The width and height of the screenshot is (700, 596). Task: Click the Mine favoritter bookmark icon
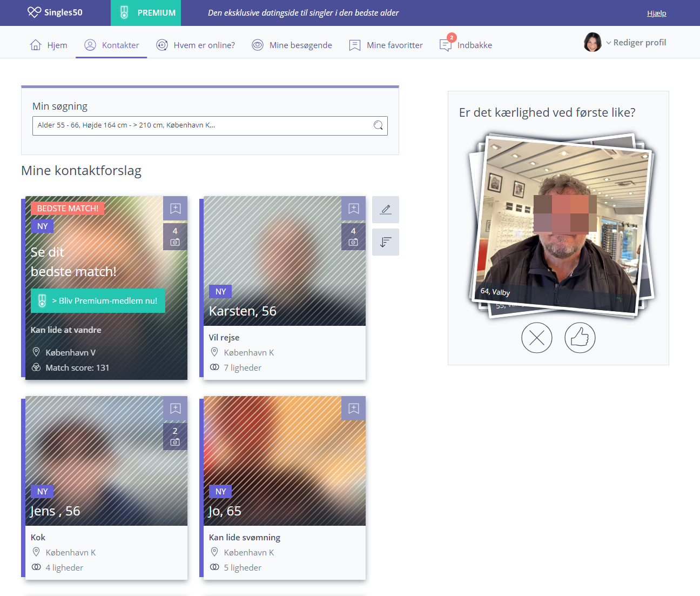[x=355, y=45]
